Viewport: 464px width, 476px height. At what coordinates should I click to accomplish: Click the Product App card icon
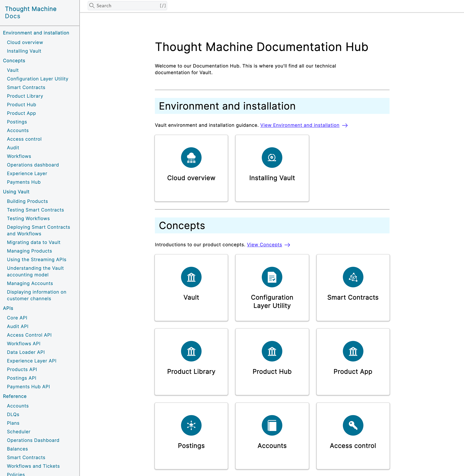[353, 351]
